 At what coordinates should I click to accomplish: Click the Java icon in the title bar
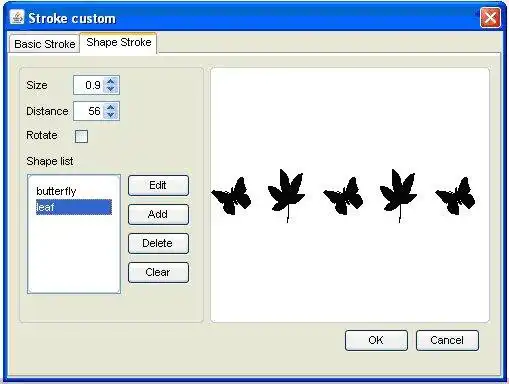pyautogui.click(x=17, y=17)
